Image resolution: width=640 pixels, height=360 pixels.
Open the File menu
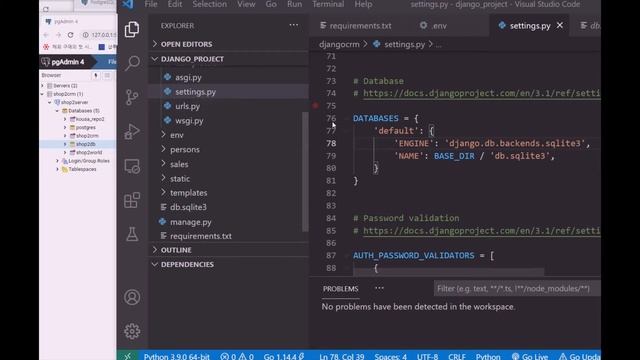(151, 4)
